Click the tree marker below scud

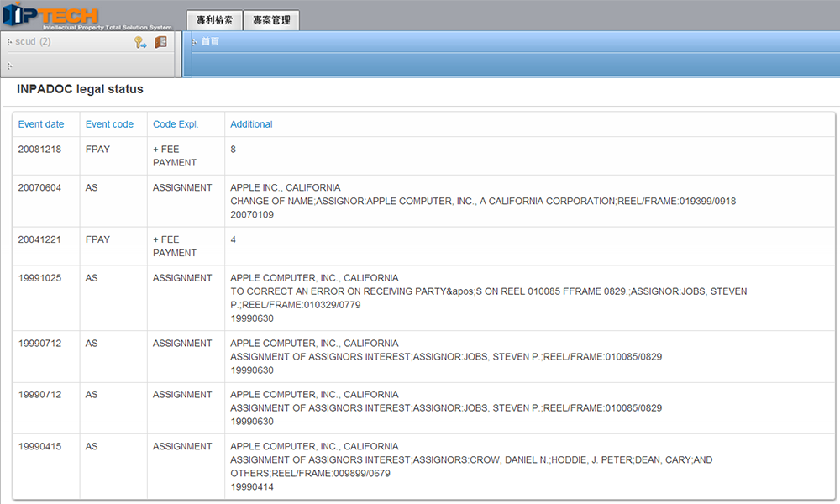[9, 66]
